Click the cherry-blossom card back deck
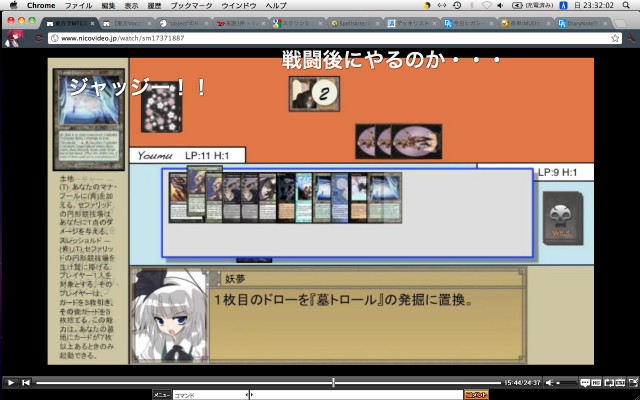Image resolution: width=640 pixels, height=400 pixels. [162, 107]
